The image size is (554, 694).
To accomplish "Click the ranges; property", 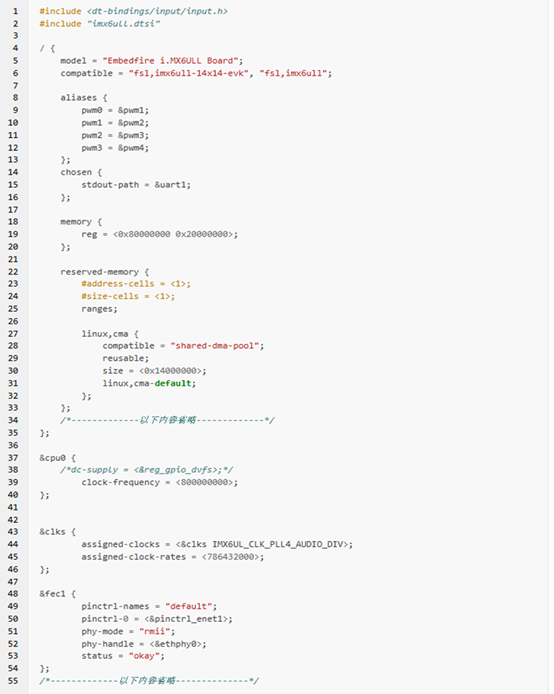I will click(x=99, y=309).
